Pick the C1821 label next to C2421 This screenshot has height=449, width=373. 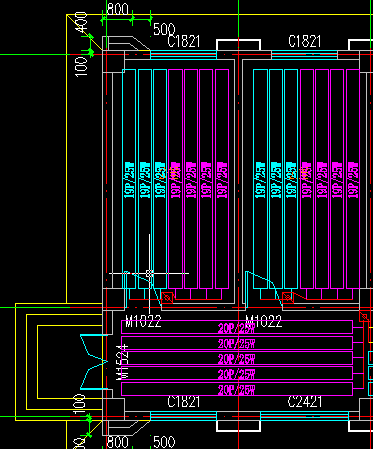tap(184, 402)
